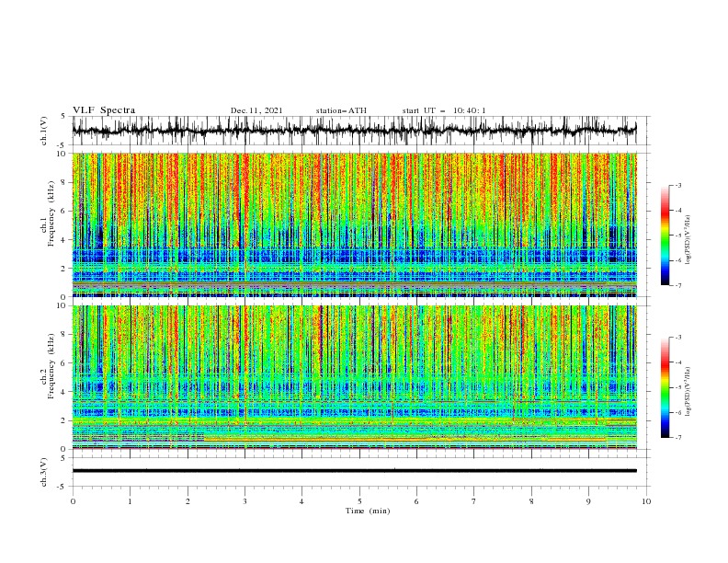Click time axis tick label "4"
The width and height of the screenshot is (728, 563).
click(x=301, y=501)
